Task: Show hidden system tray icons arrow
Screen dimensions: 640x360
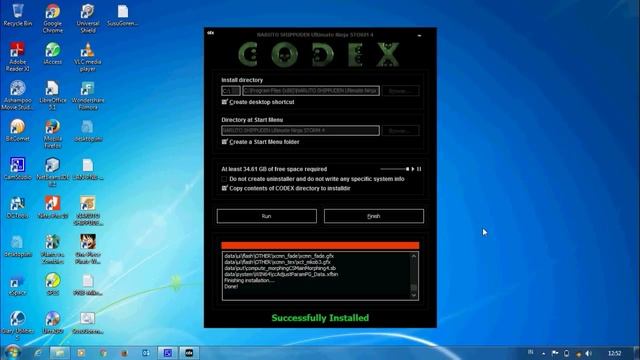Action: click(x=544, y=353)
